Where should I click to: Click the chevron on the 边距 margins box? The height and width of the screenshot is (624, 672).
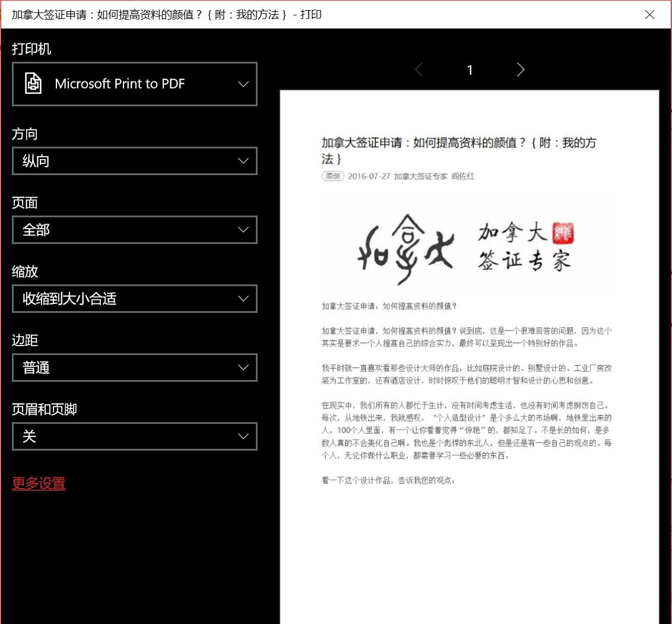pos(243,368)
